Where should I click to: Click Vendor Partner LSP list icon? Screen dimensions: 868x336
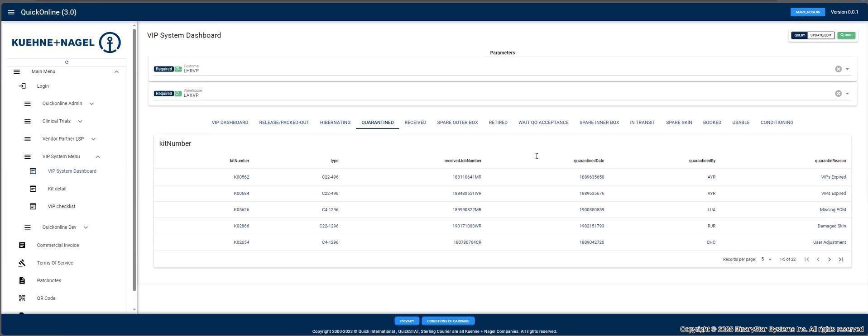point(28,139)
